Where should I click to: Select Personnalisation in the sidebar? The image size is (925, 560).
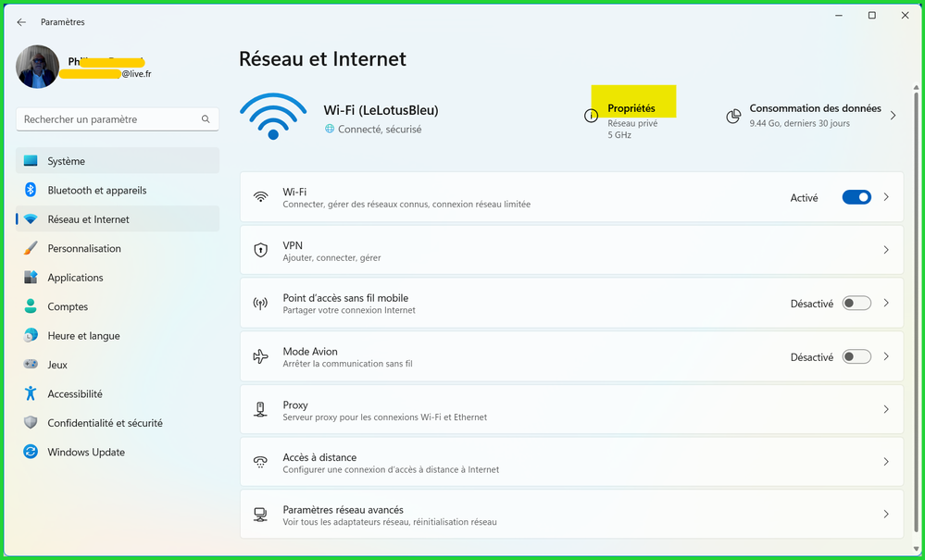tap(118, 248)
